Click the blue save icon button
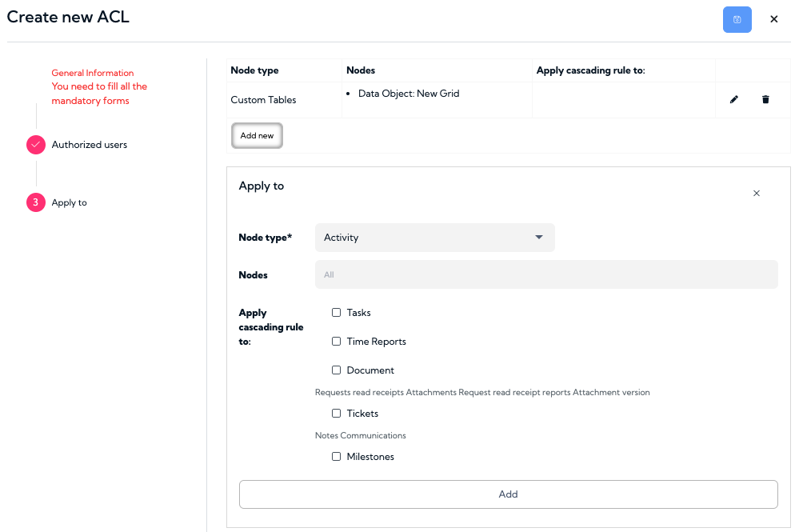Image resolution: width=799 pixels, height=532 pixels. pyautogui.click(x=737, y=19)
